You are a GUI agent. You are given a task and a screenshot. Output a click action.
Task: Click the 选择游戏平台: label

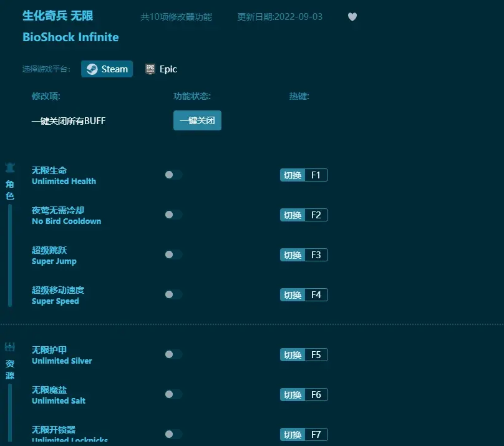pos(47,69)
